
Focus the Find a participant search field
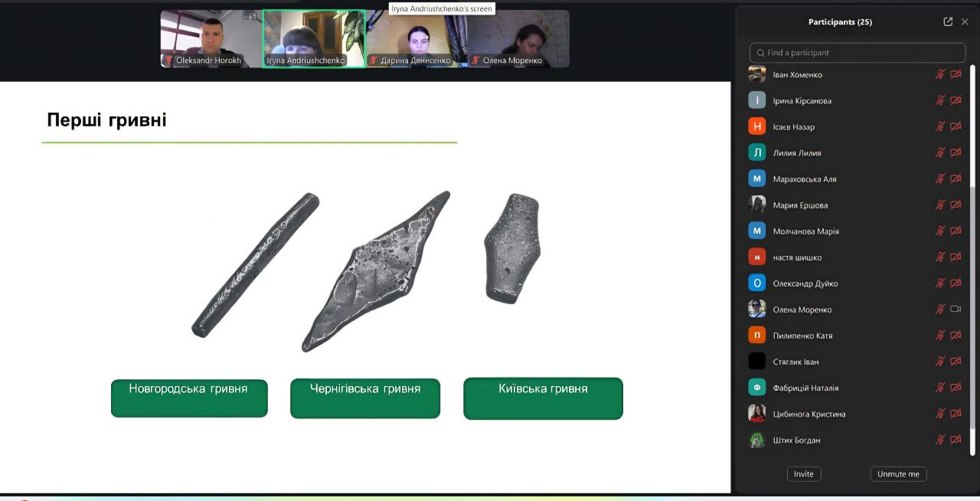click(857, 53)
